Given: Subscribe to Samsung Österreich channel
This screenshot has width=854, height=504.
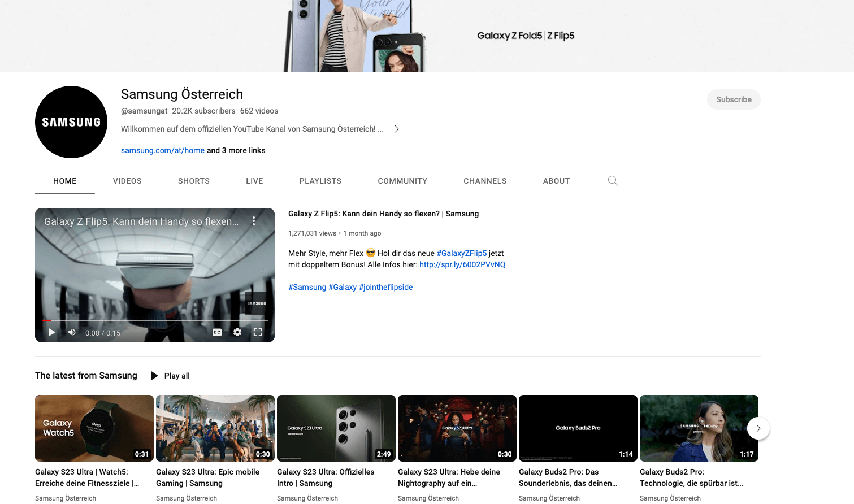Looking at the screenshot, I should tap(733, 99).
